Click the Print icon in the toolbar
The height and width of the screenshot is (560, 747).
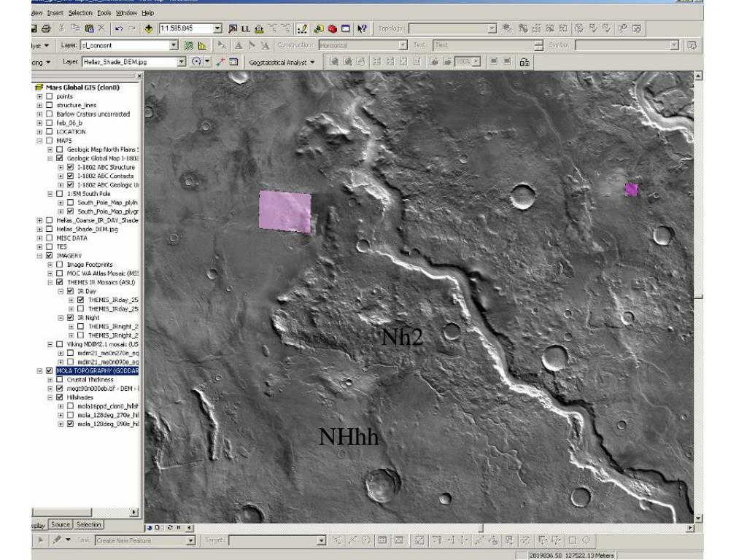coord(46,28)
